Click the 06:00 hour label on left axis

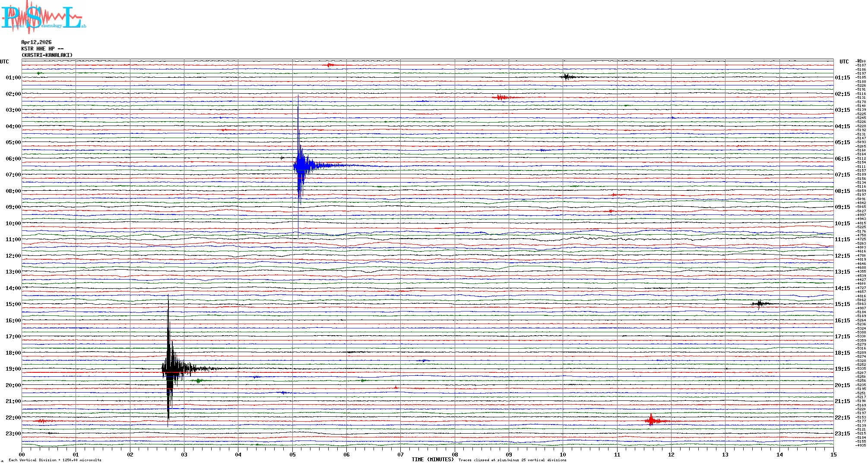tap(13, 159)
